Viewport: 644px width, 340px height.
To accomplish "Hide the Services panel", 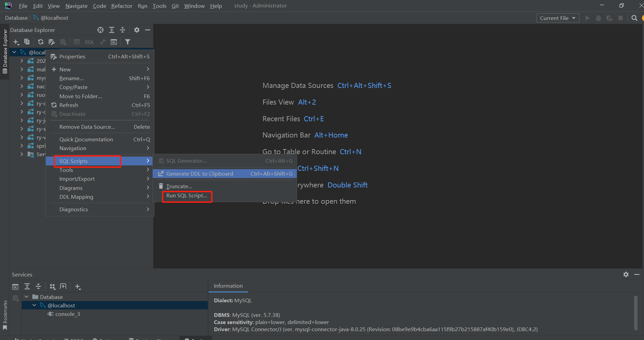I will (x=637, y=274).
